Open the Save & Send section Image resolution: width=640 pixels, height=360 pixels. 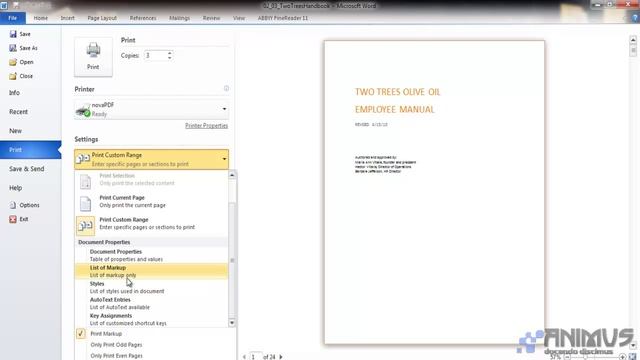(27, 169)
